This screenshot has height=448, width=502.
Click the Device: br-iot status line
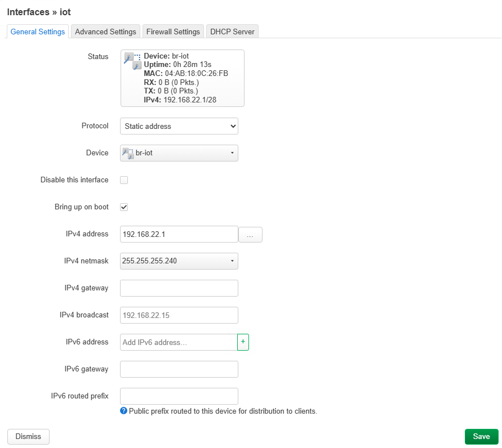click(x=166, y=56)
